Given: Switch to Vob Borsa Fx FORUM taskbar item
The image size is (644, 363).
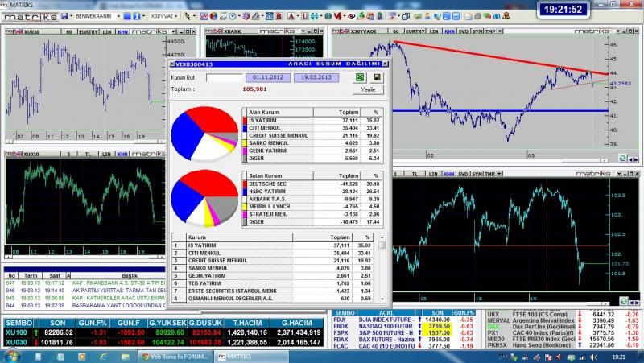Looking at the screenshot, I should pos(175,357).
